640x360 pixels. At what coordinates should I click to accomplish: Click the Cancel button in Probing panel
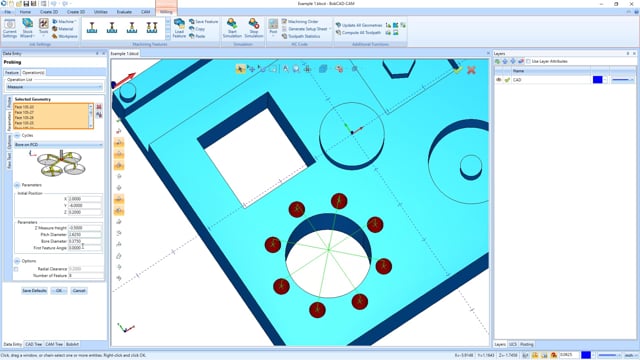[79, 291]
